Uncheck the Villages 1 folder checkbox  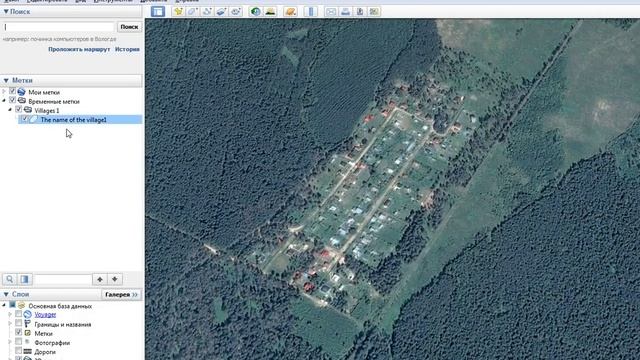[19, 110]
